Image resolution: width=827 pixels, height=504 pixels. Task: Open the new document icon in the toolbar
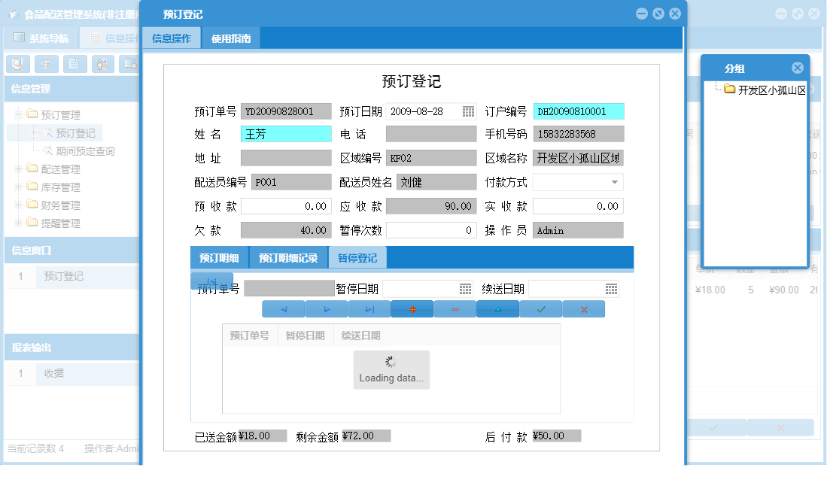pyautogui.click(x=74, y=64)
